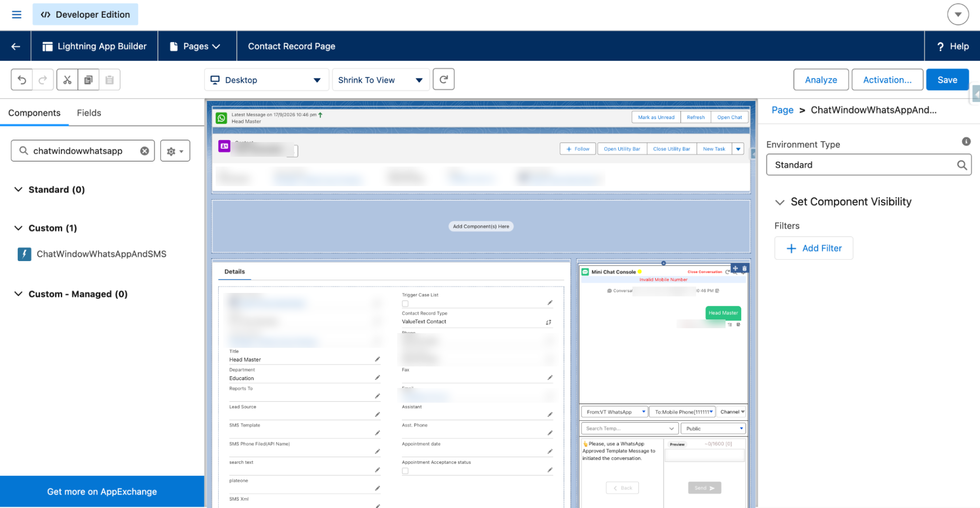Undo the last change
Image resolution: width=980 pixels, height=508 pixels.
pos(22,80)
